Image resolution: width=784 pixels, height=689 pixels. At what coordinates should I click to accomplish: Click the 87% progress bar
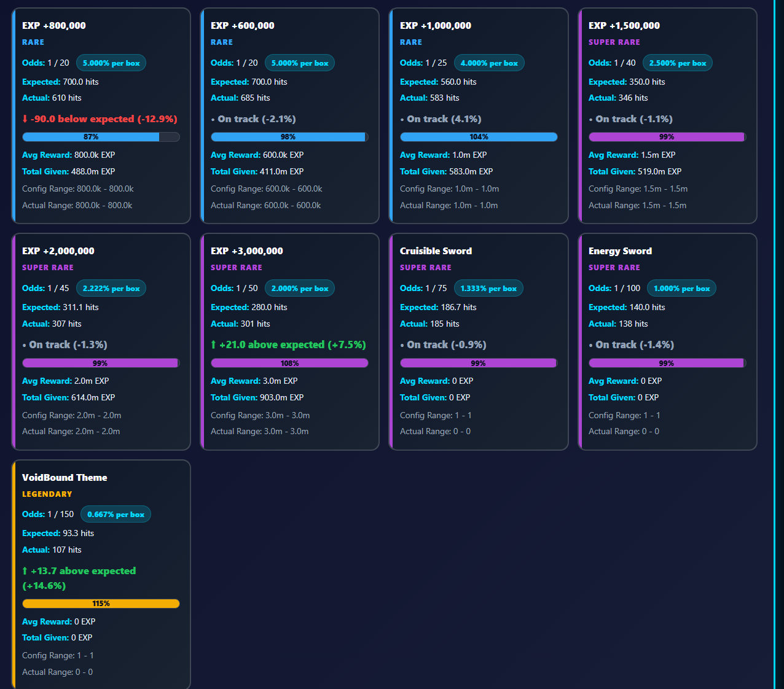pos(101,137)
